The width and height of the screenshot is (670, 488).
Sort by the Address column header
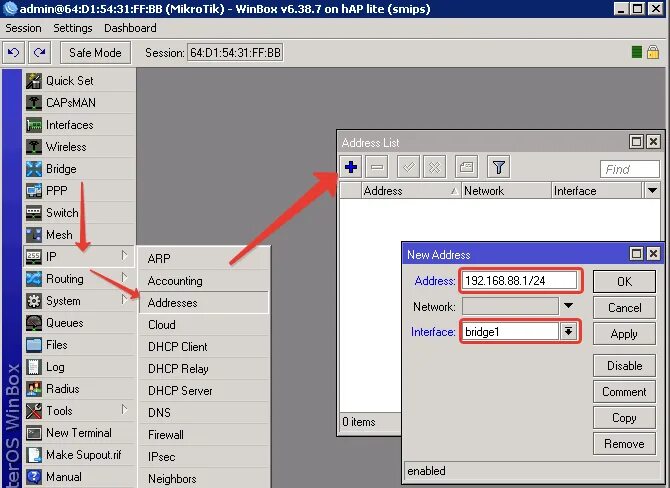click(x=411, y=191)
